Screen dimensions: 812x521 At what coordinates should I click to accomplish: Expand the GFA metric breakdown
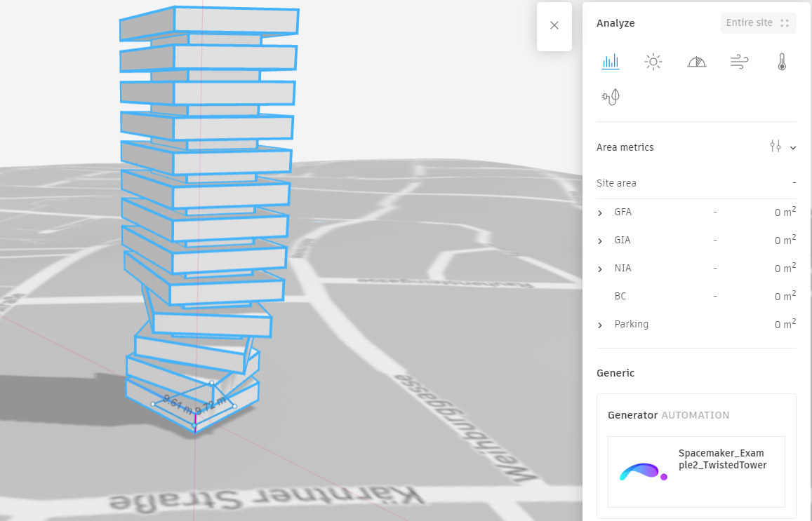tap(599, 212)
